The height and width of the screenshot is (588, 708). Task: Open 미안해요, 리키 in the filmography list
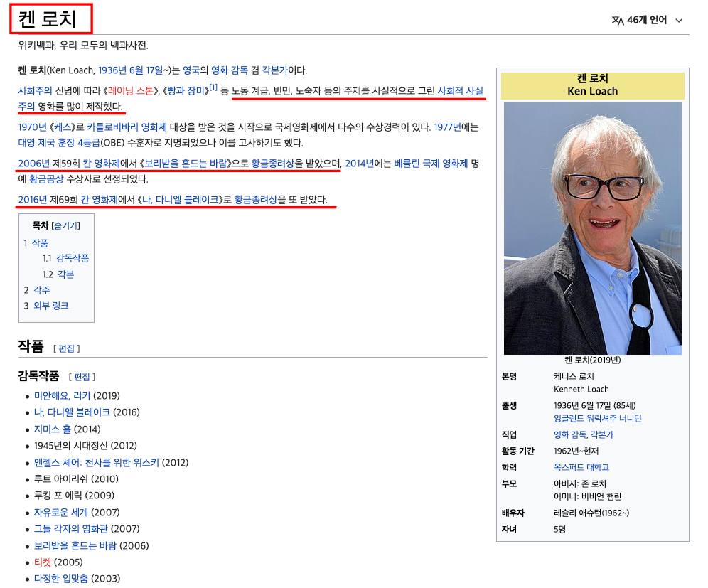(63, 395)
